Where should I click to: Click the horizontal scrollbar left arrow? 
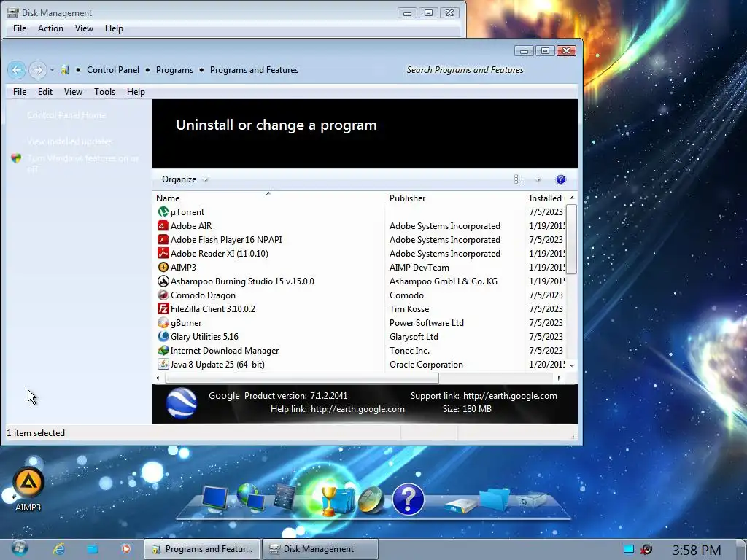click(x=158, y=378)
